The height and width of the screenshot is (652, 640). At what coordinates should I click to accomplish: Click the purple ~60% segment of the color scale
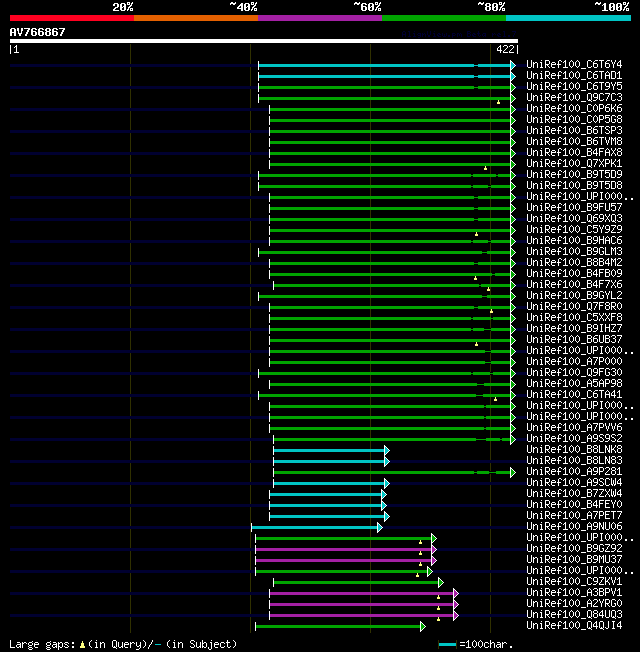click(320, 18)
